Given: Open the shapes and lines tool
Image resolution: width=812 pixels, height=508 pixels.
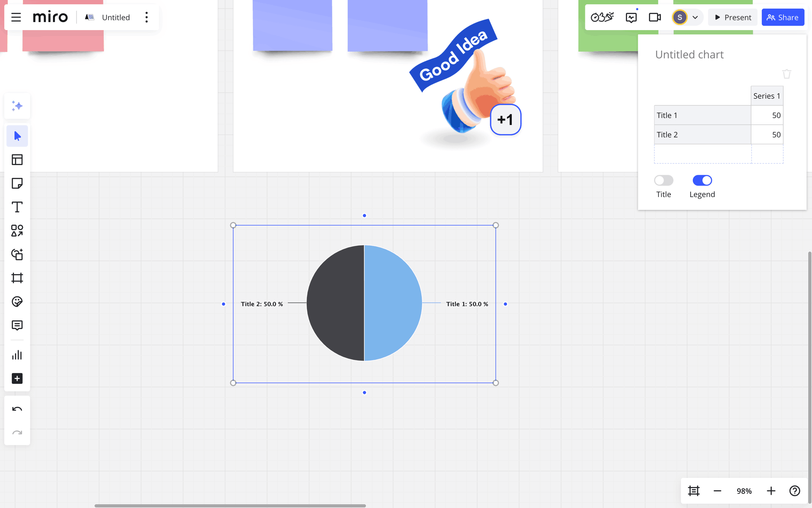Looking at the screenshot, I should pyautogui.click(x=17, y=231).
